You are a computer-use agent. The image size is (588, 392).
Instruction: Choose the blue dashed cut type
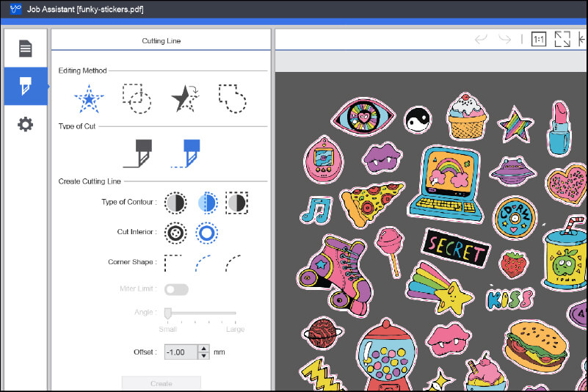tap(186, 153)
